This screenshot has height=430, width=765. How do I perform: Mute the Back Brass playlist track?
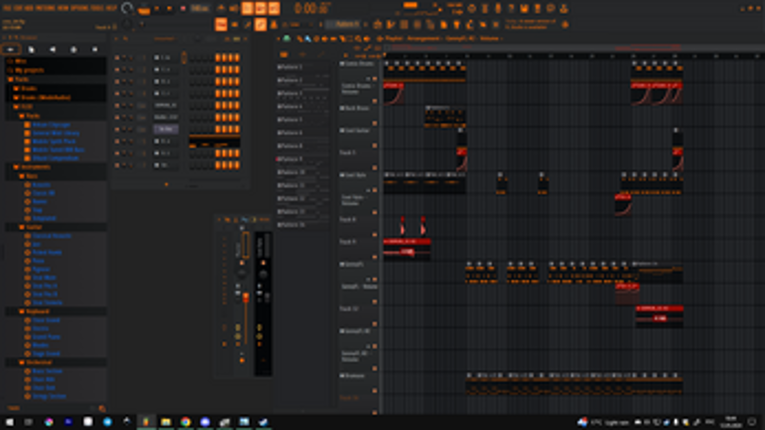[x=375, y=123]
